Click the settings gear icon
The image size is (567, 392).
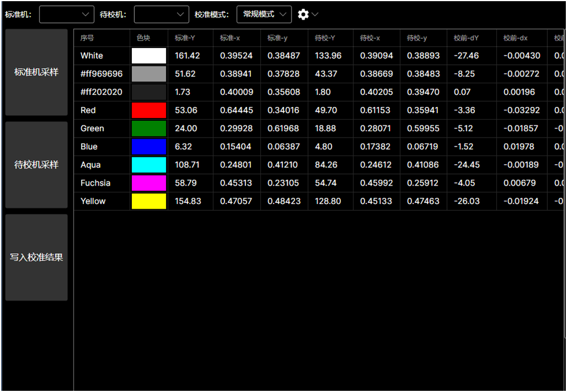303,14
